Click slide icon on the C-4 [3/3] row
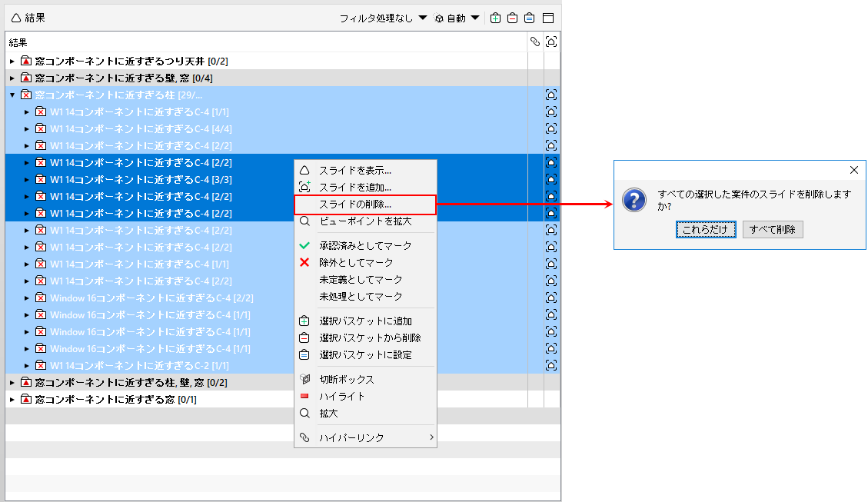Screen dimensions: 868x502 [551, 179]
